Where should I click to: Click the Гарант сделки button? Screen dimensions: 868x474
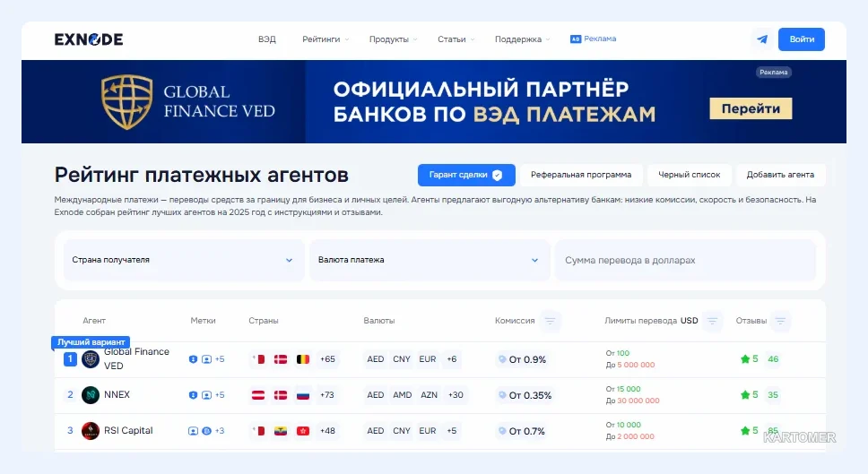(466, 175)
